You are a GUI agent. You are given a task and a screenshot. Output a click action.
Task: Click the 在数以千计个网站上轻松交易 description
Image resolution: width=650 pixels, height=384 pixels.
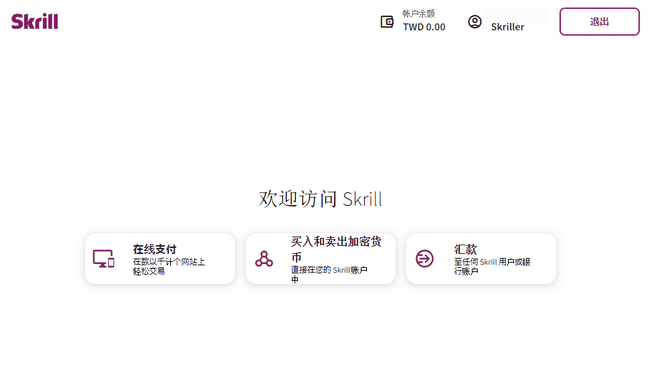point(169,267)
